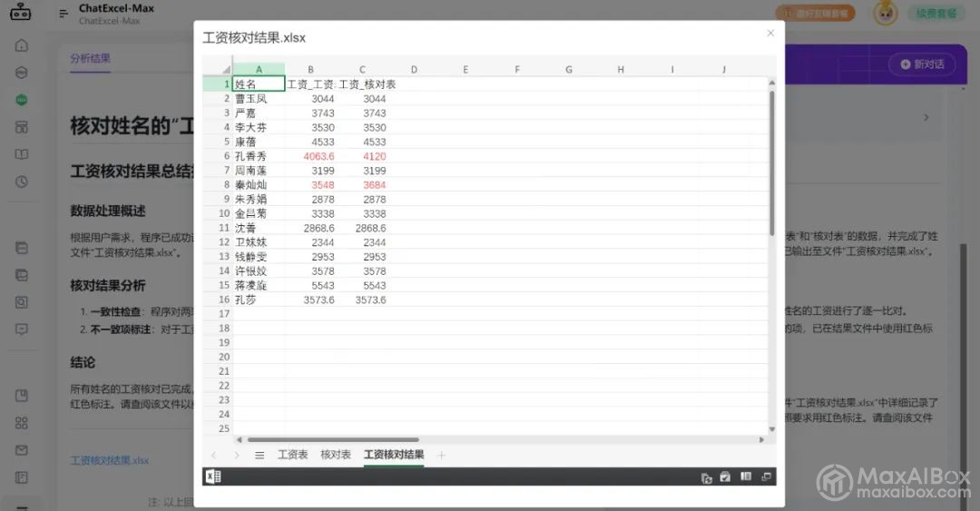980x511 pixels.
Task: Click the robot logo icon at top left
Action: coord(20,11)
